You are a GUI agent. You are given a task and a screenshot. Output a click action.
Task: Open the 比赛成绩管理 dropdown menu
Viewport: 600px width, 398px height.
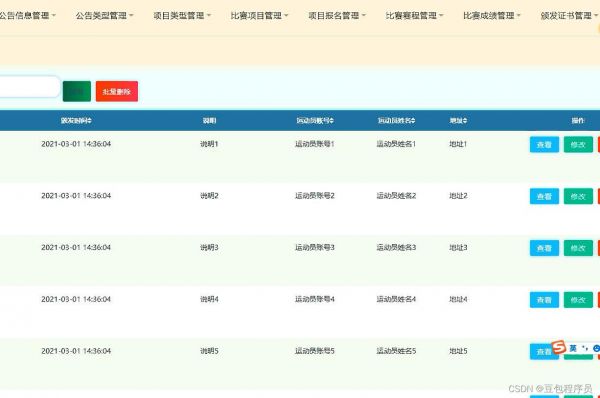coord(492,16)
